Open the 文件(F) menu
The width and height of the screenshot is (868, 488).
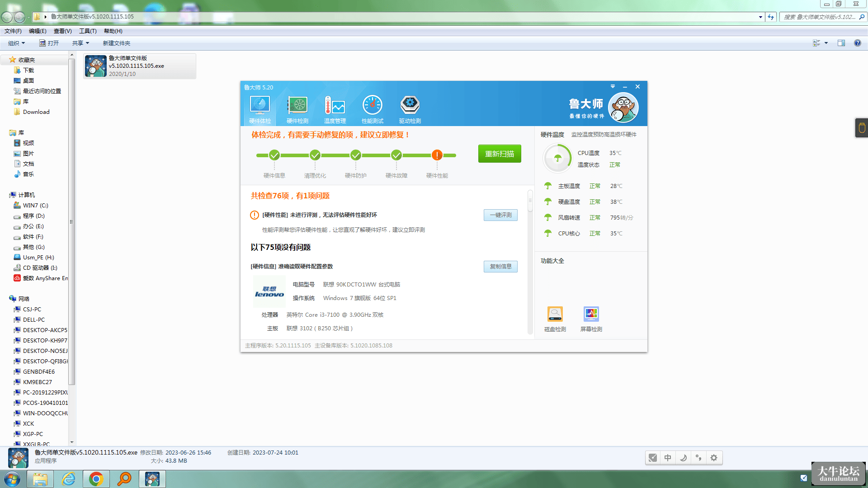tap(13, 31)
